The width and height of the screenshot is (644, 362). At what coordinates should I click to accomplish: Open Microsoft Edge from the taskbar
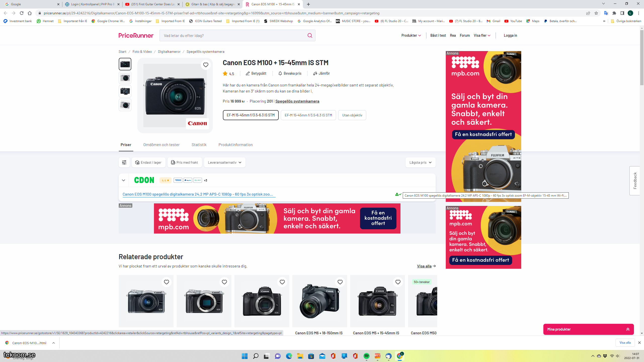pos(289,356)
